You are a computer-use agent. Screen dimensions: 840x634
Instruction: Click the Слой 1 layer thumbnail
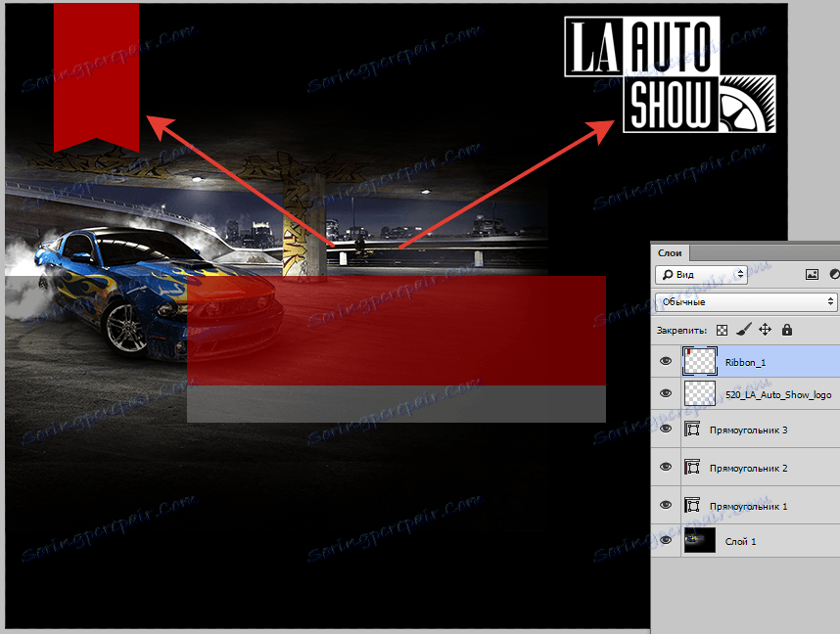(700, 540)
